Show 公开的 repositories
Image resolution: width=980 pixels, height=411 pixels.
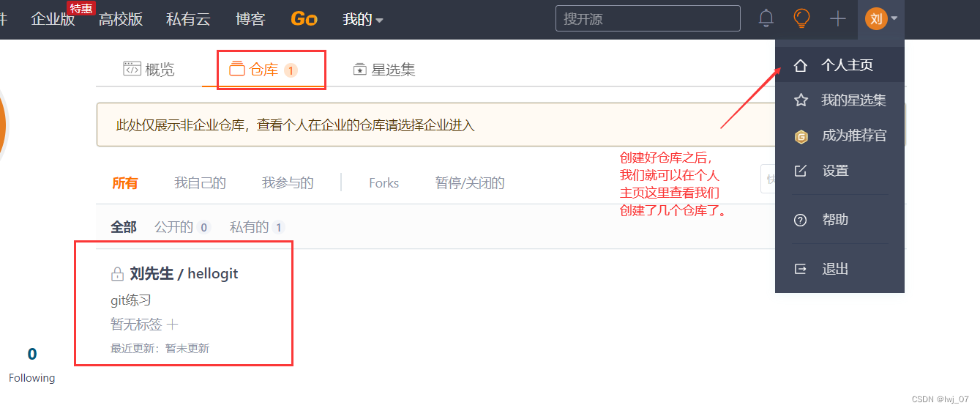[x=182, y=227]
